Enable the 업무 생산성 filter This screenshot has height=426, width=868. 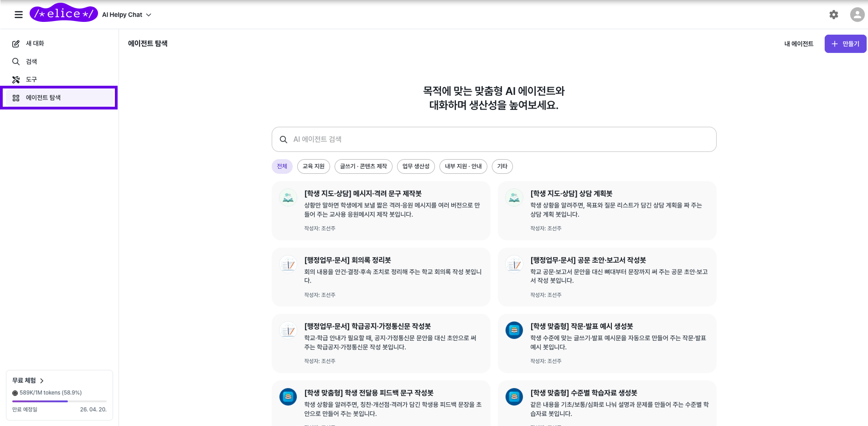click(x=416, y=166)
